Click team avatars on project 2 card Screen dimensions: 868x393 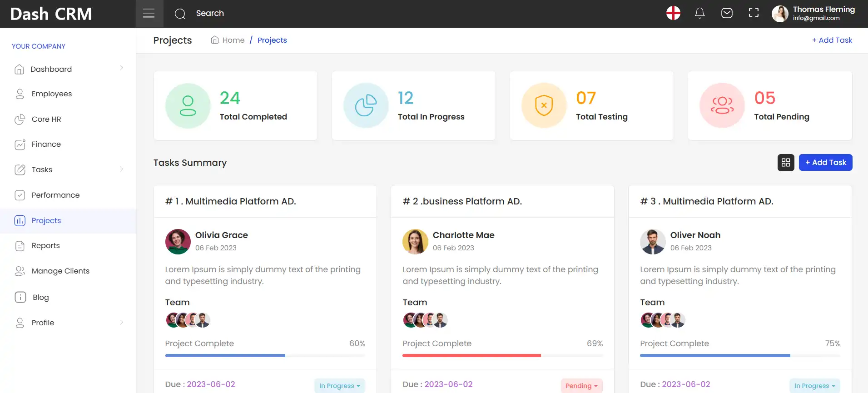coord(426,320)
